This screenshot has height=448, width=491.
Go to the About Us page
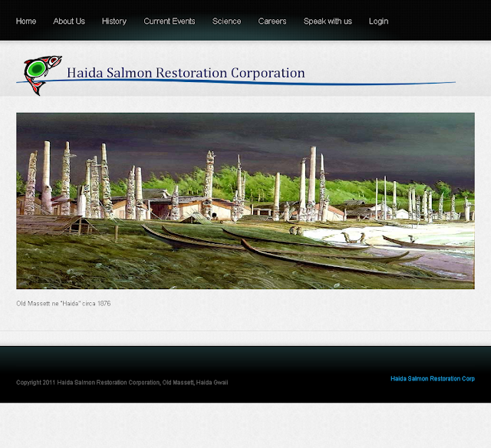[x=69, y=21]
